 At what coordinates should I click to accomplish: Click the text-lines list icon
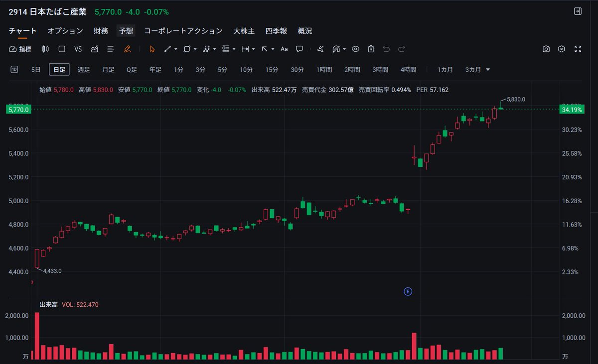(x=111, y=49)
